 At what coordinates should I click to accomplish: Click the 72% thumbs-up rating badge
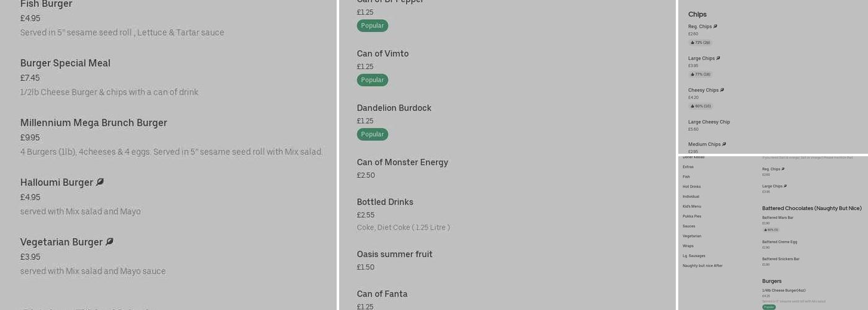(x=700, y=43)
